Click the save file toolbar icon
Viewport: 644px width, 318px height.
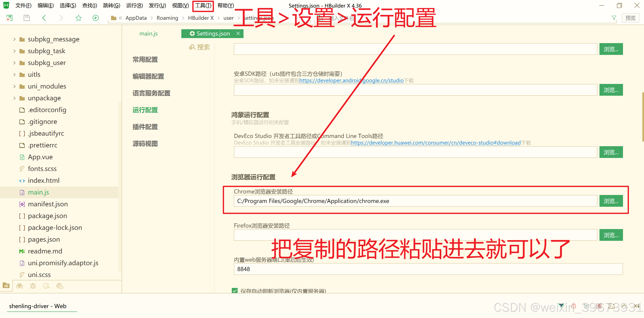(x=26, y=18)
